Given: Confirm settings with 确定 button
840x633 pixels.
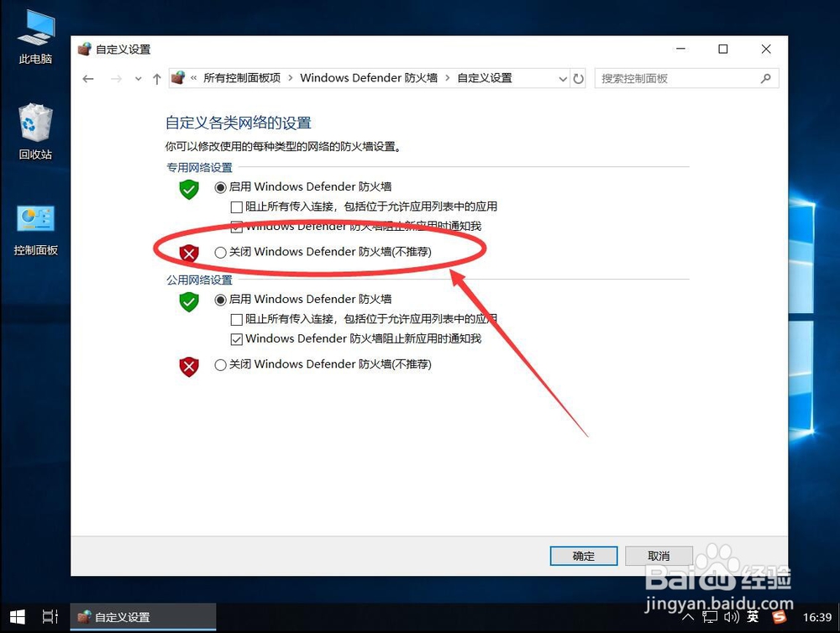Looking at the screenshot, I should click(584, 556).
